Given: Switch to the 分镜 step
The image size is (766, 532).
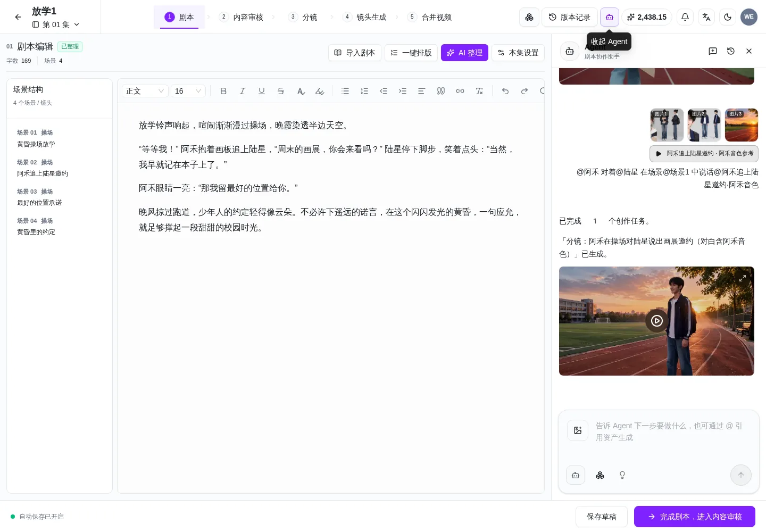Looking at the screenshot, I should point(303,17).
